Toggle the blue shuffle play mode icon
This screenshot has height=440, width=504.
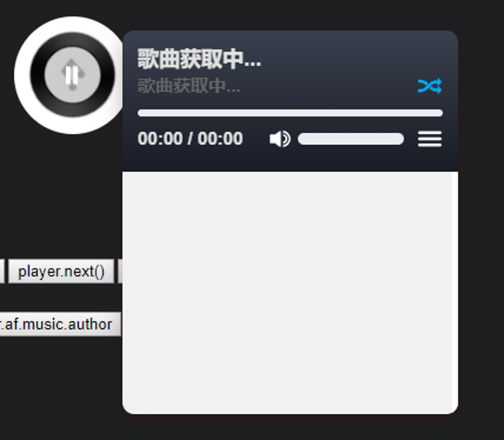tap(430, 86)
